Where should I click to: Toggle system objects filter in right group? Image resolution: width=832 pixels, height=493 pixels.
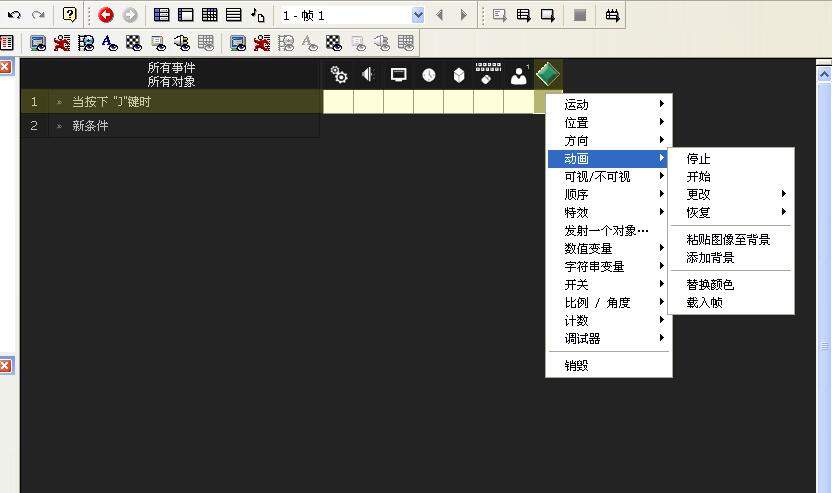coord(238,43)
